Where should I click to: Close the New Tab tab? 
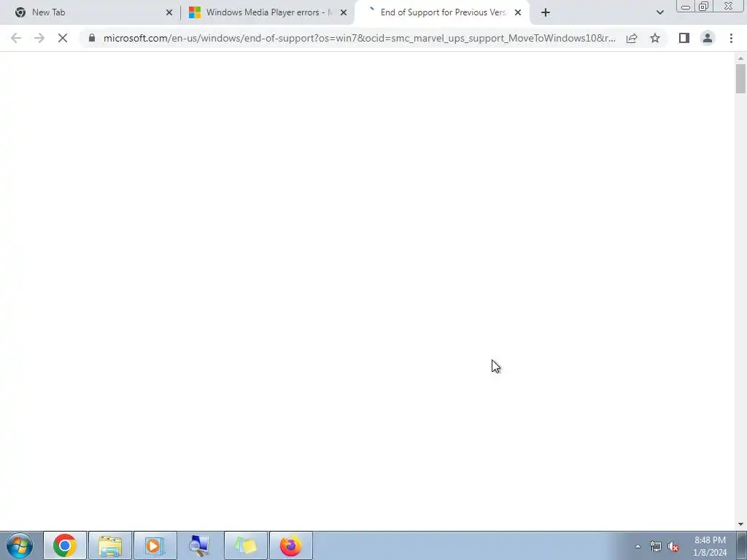pyautogui.click(x=169, y=12)
